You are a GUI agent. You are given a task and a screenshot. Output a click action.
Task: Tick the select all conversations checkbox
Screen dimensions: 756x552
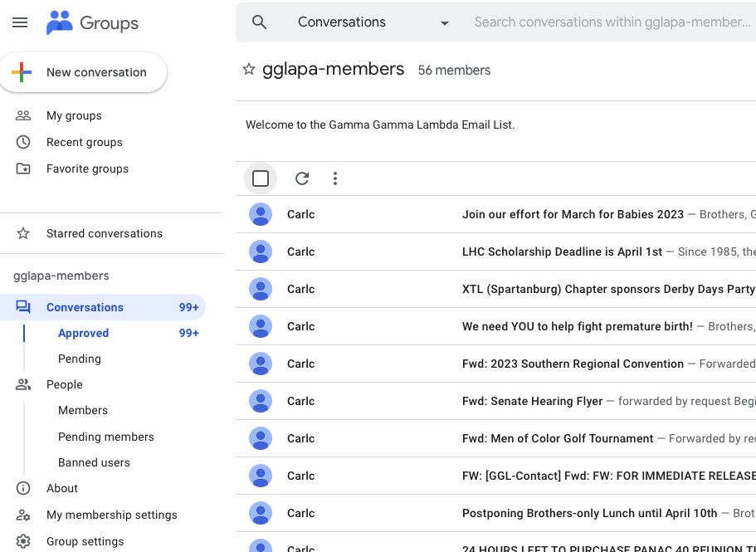tap(261, 178)
